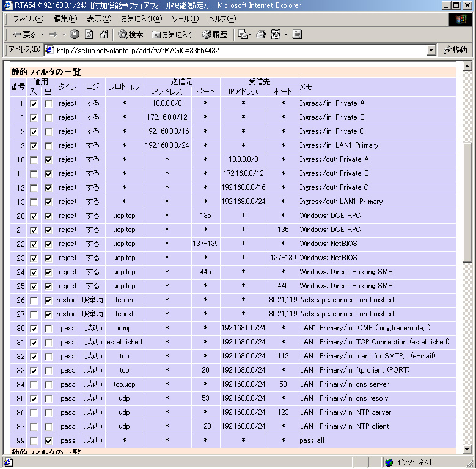The height and width of the screenshot is (469, 476).
Task: Click into the URL address field
Action: coord(238,50)
